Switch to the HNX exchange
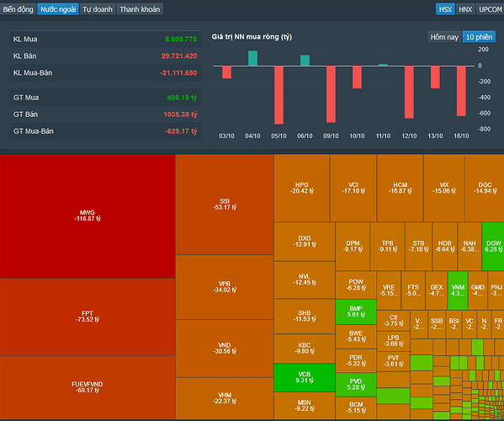 coord(465,9)
